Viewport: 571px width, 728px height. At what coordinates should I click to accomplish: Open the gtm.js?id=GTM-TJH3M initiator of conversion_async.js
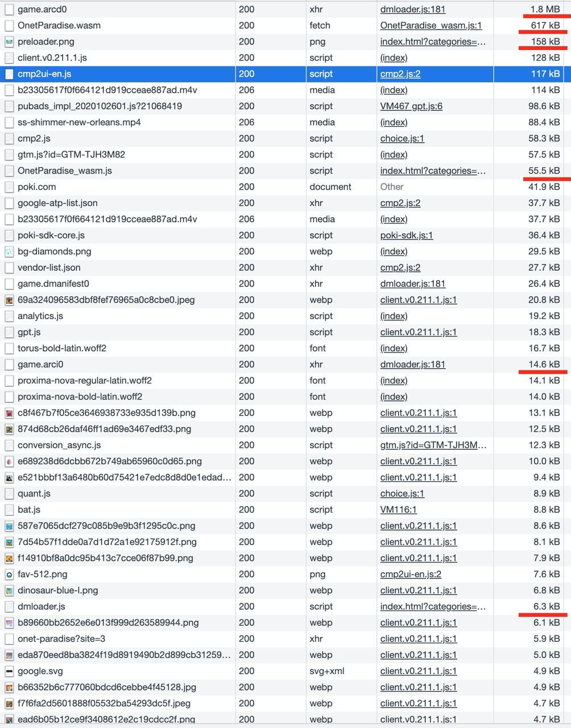point(433,445)
